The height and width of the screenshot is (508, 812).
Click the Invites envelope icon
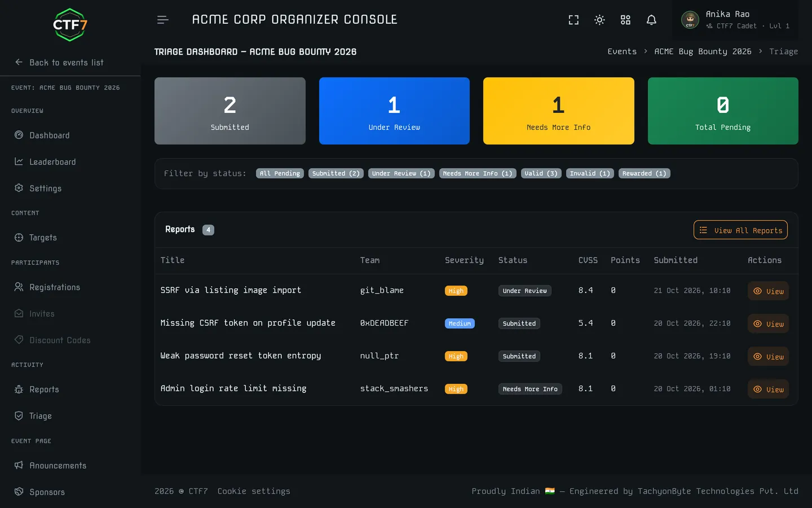(19, 313)
